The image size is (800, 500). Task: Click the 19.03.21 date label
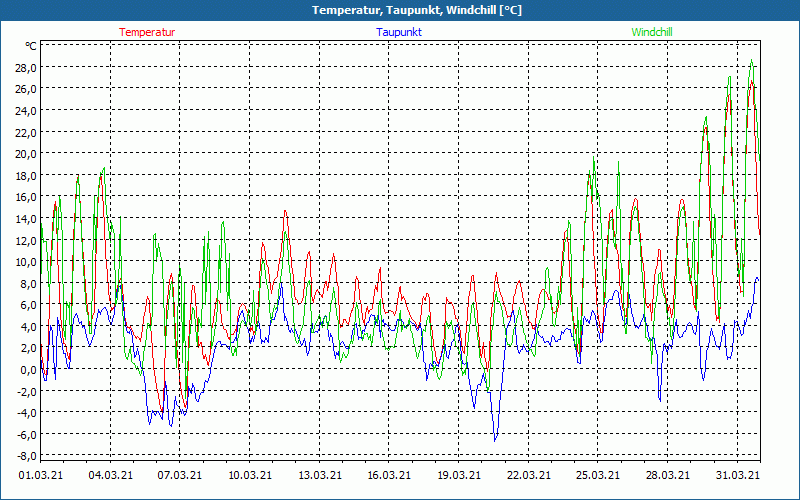459,475
